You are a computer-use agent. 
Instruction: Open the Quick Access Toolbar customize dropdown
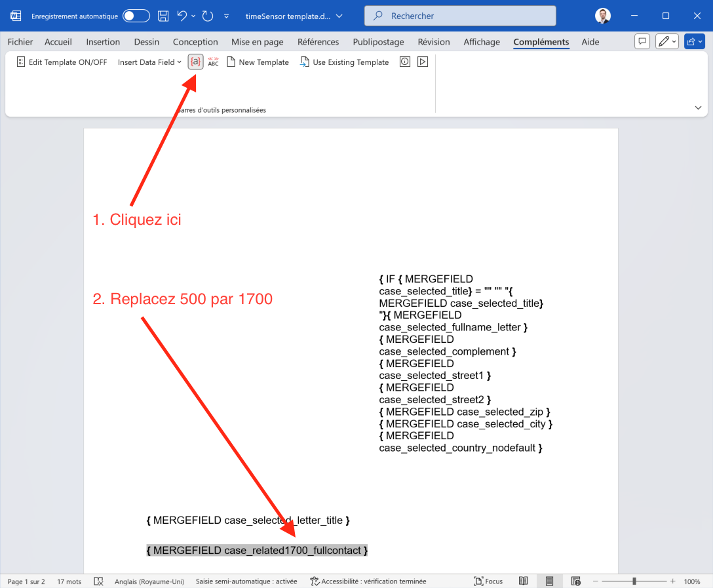(x=227, y=16)
